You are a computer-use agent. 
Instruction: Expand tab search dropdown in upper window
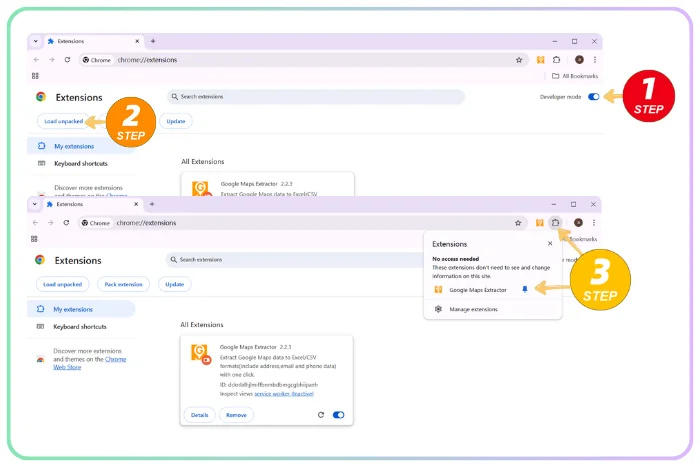click(36, 41)
